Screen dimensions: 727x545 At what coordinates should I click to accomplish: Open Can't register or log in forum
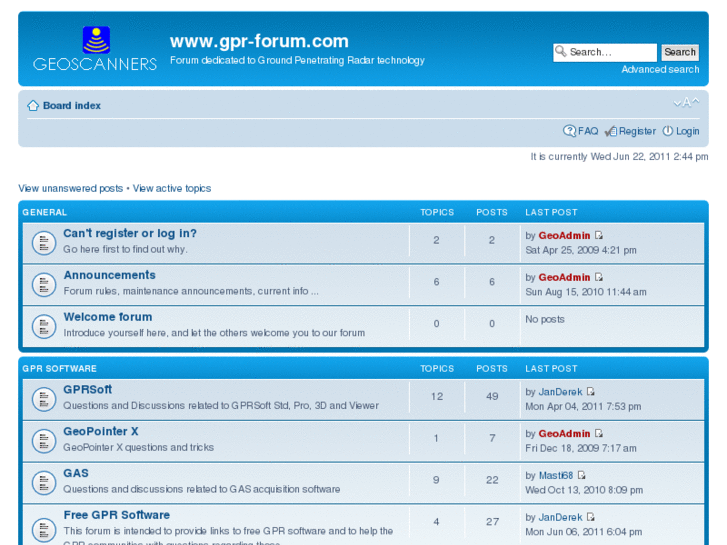130,233
